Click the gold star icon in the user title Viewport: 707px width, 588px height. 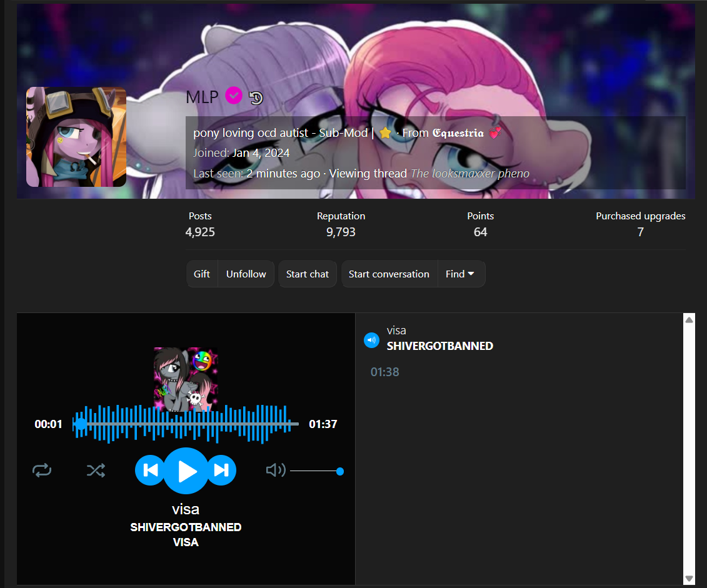(386, 133)
